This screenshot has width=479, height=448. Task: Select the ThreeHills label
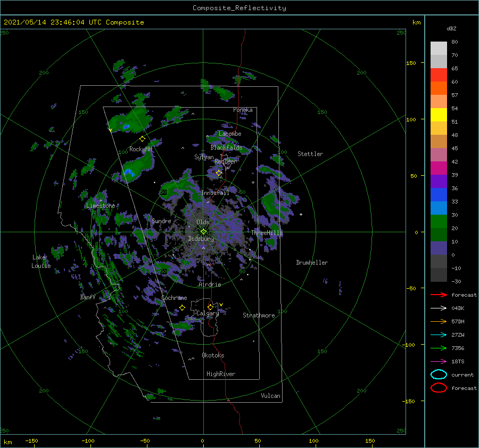click(x=267, y=233)
